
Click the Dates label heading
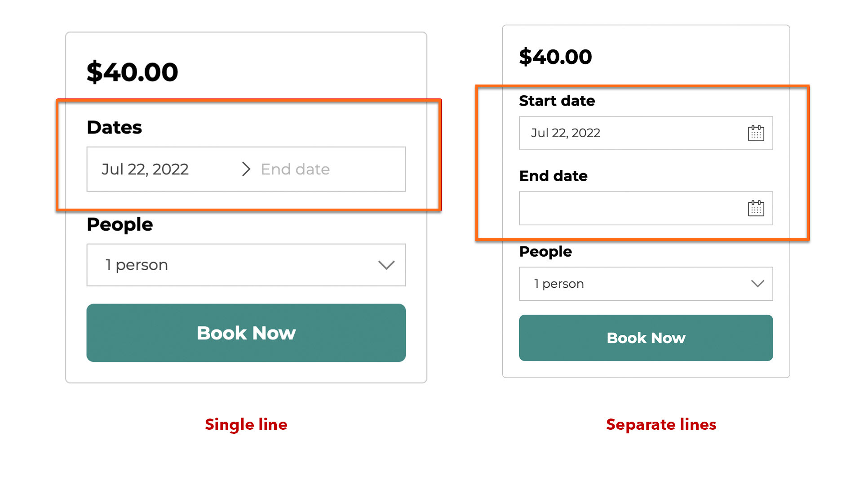(x=114, y=127)
